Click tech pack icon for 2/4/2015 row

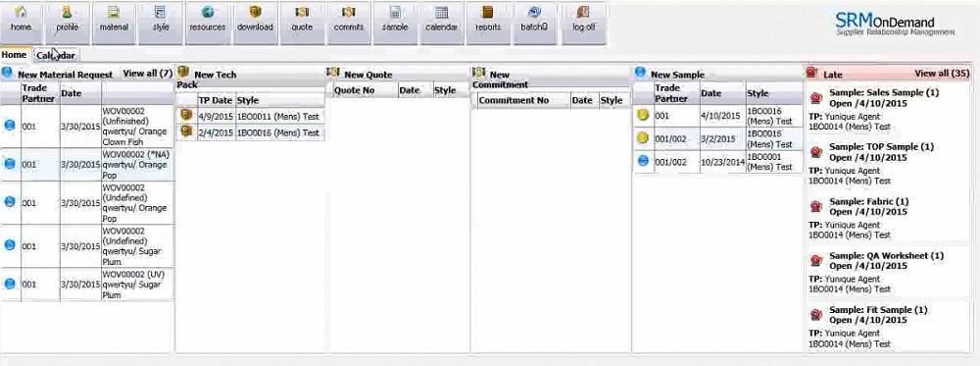pyautogui.click(x=186, y=131)
